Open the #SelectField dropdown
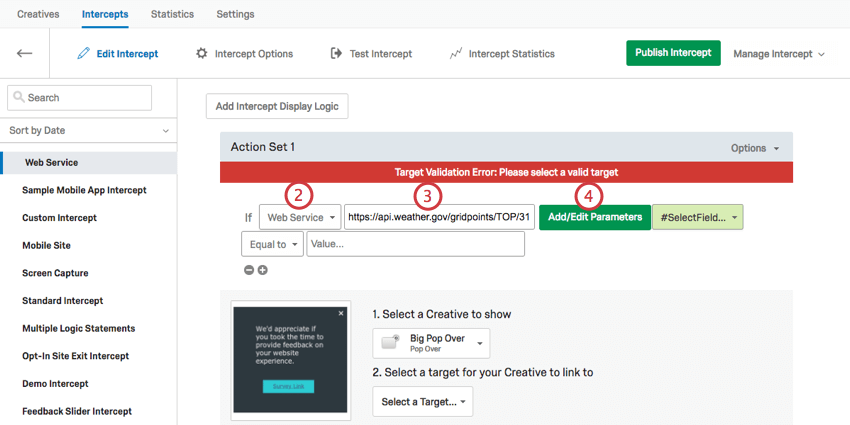850x425 pixels. 697,217
